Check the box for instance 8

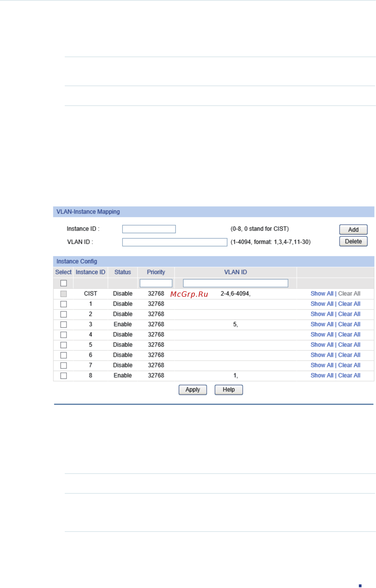(63, 376)
